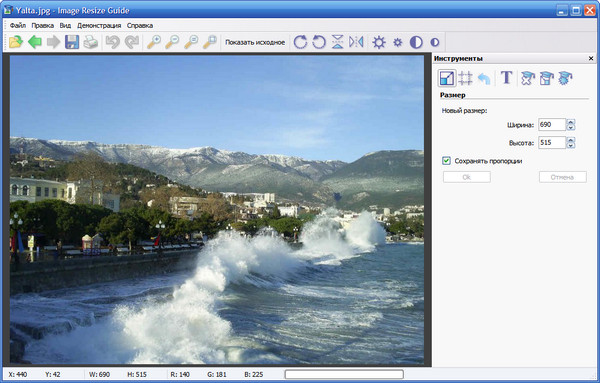The width and height of the screenshot is (600, 383).
Task: Open the Справка menu
Action: click(140, 25)
